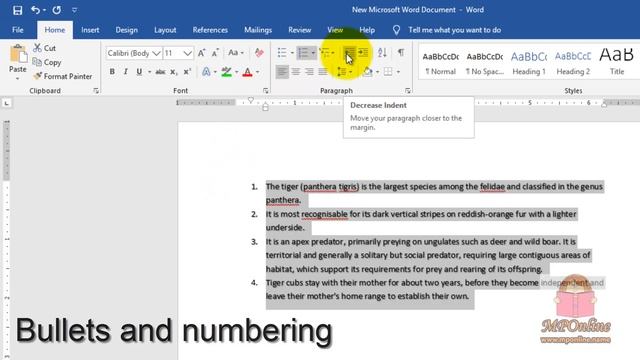
Task: Center align the text
Action: click(296, 72)
